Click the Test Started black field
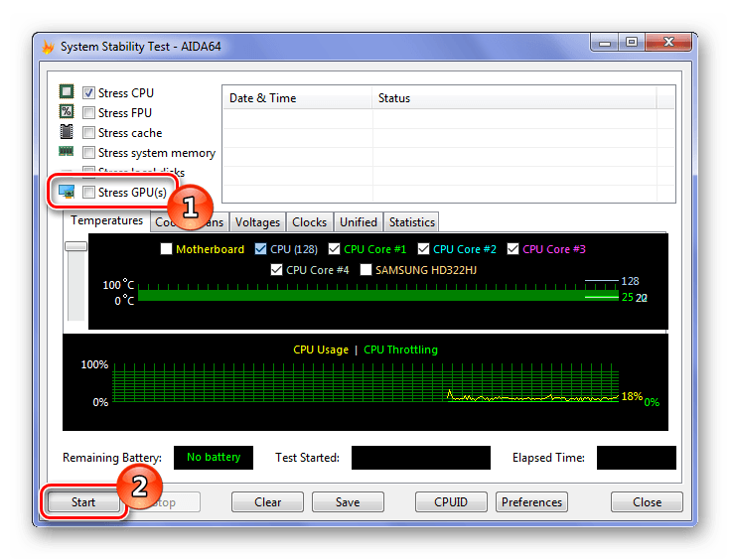Image resolution: width=731 pixels, height=560 pixels. (421, 457)
